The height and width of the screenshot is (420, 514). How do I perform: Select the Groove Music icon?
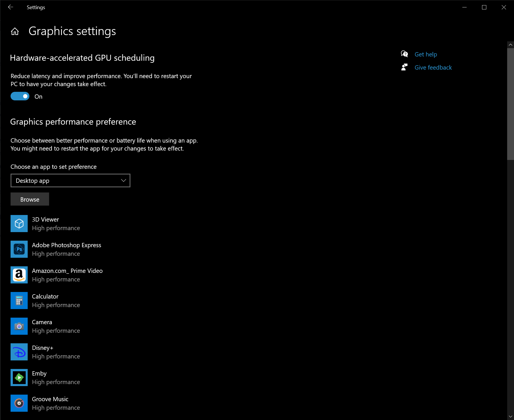[x=19, y=403]
